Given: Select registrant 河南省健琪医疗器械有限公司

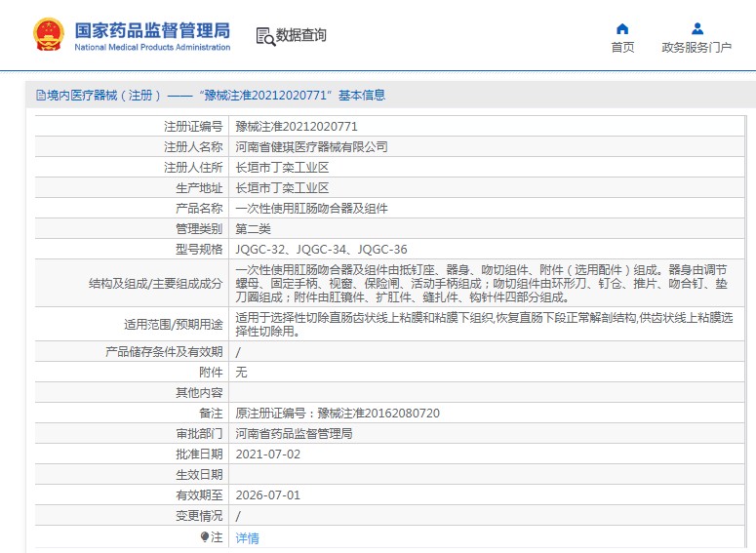Looking at the screenshot, I should [311, 146].
